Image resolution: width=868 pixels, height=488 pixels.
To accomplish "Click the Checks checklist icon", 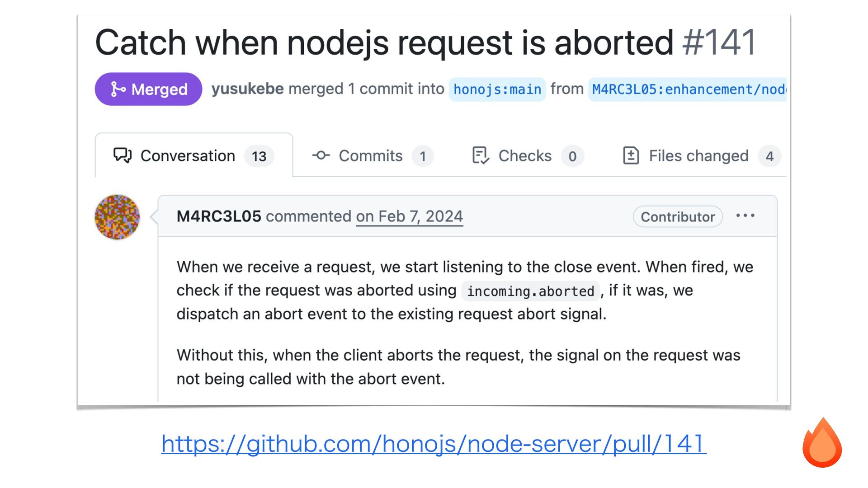I will (480, 155).
